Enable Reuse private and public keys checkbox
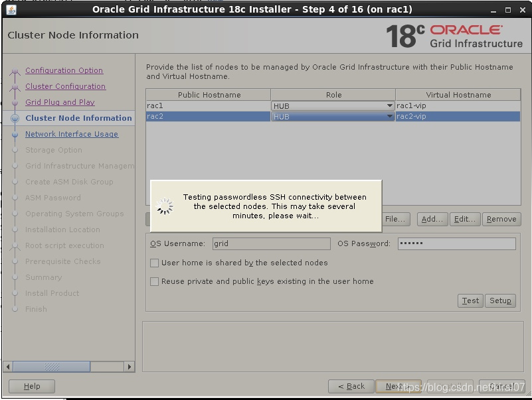The height and width of the screenshot is (400, 532). (154, 282)
